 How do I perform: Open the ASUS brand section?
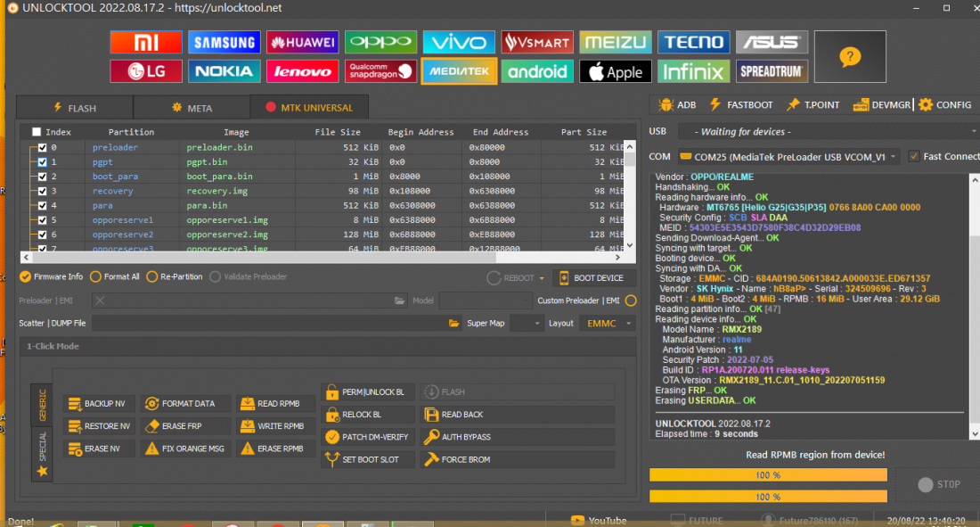pos(772,42)
